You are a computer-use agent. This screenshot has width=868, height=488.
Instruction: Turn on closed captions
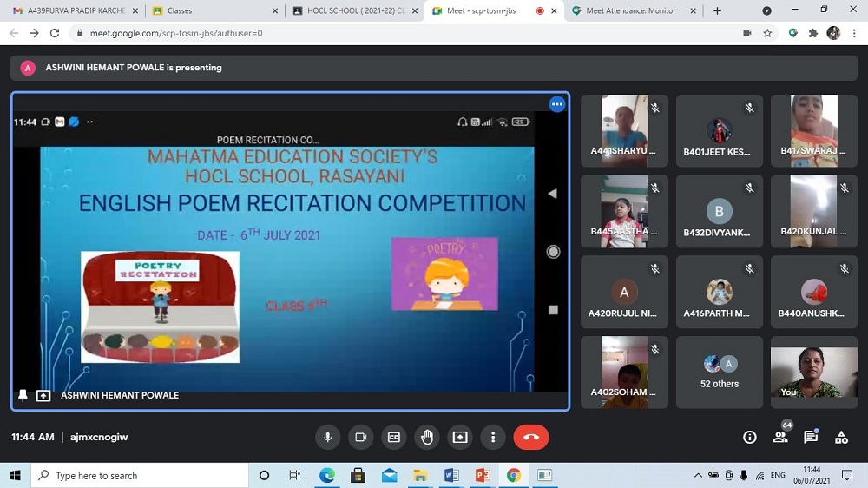pos(393,437)
